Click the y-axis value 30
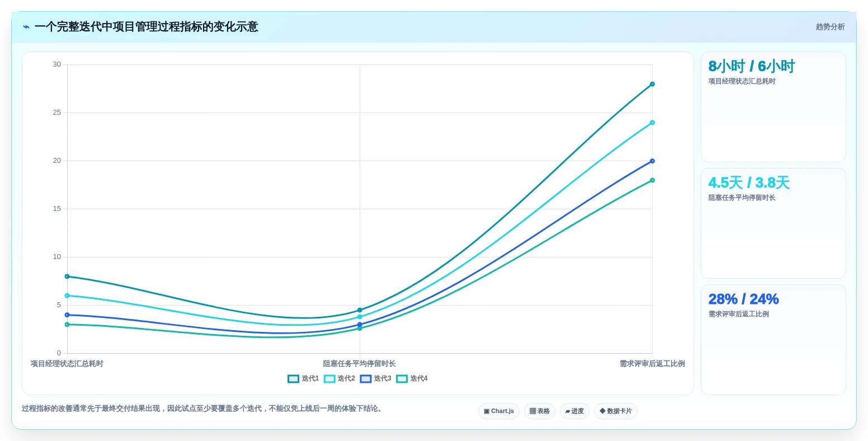 tap(57, 64)
